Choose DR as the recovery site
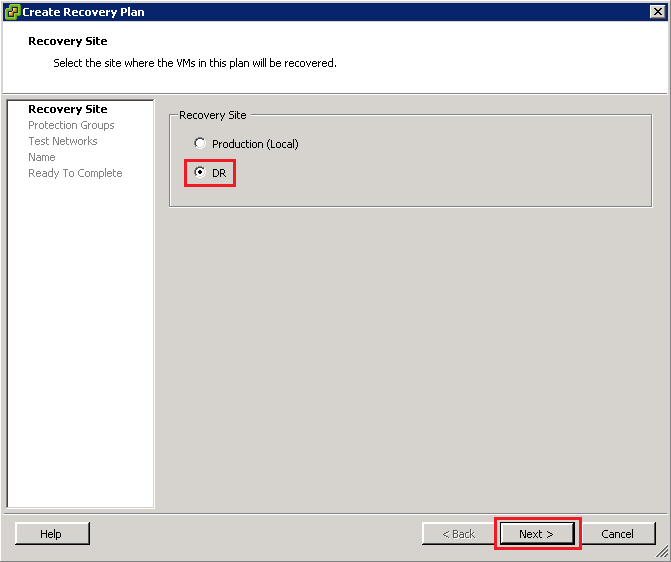Viewport: 671px width, 562px height. tap(200, 173)
